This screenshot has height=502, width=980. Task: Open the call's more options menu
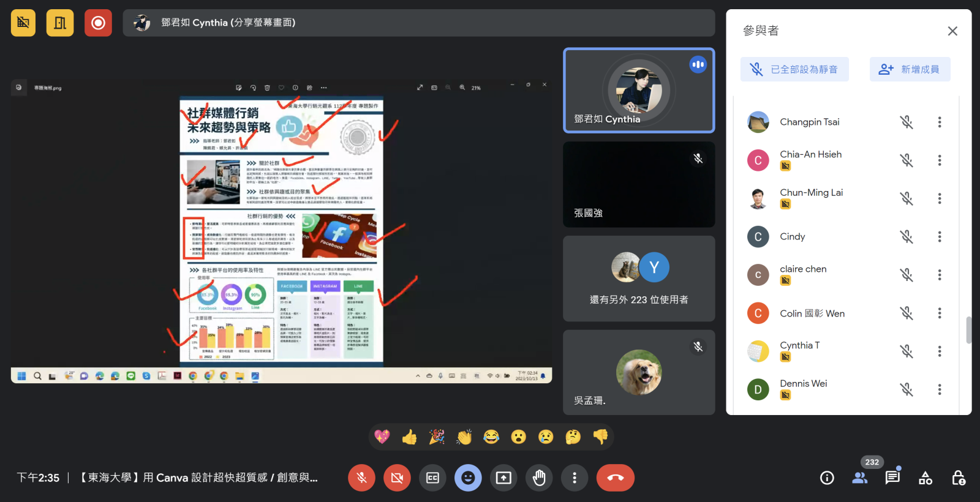point(574,478)
